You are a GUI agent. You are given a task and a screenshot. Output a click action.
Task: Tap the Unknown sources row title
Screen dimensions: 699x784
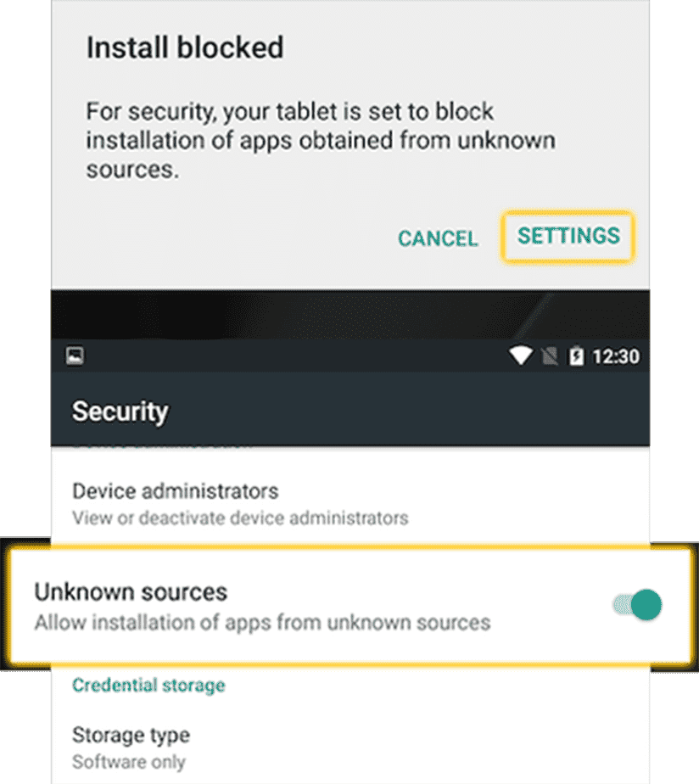[x=131, y=592]
